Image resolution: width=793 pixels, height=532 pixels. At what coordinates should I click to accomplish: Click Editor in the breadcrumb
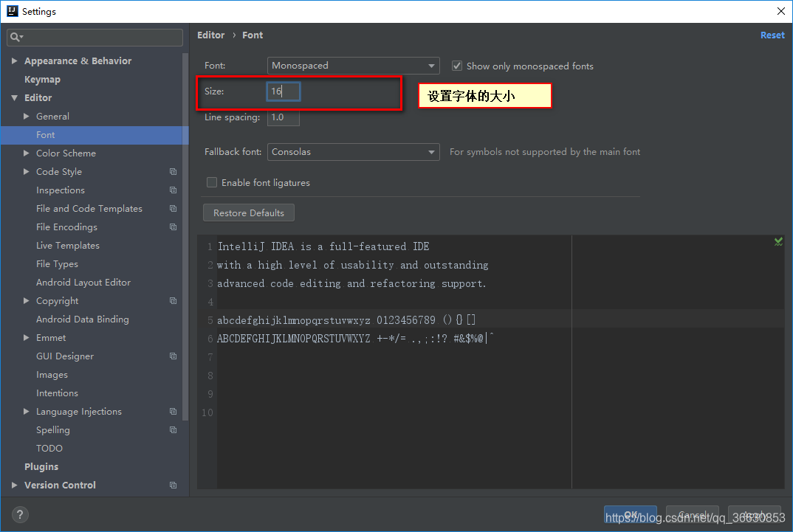click(x=211, y=35)
